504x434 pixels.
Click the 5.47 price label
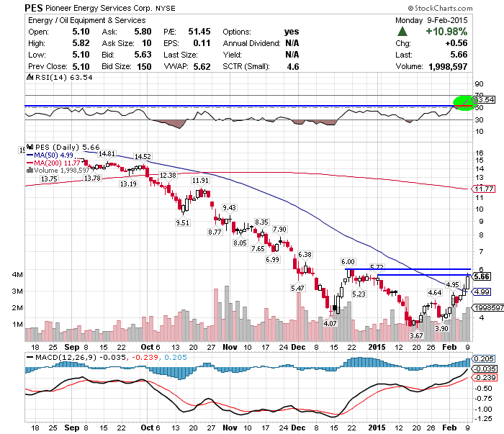(x=297, y=288)
